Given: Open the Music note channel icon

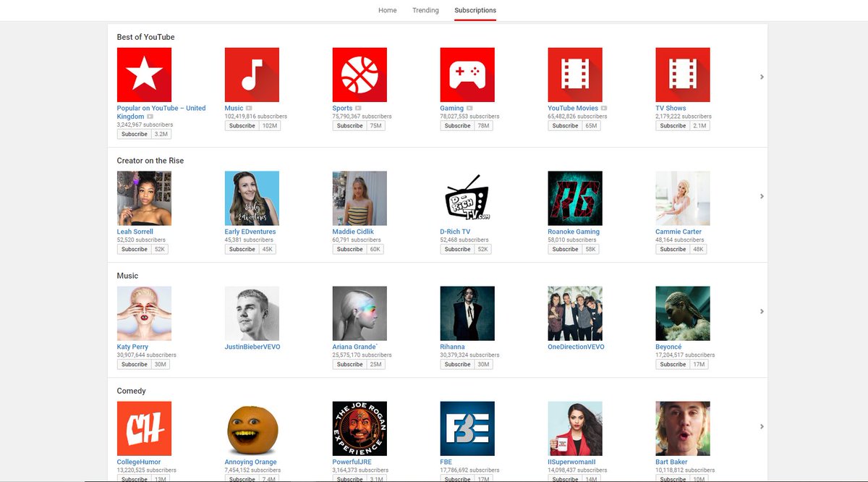Looking at the screenshot, I should (252, 75).
